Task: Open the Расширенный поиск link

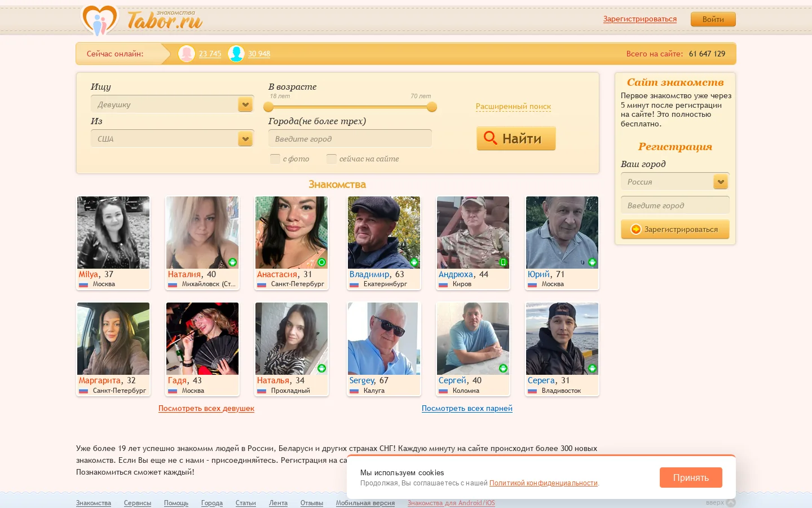Action: point(513,106)
